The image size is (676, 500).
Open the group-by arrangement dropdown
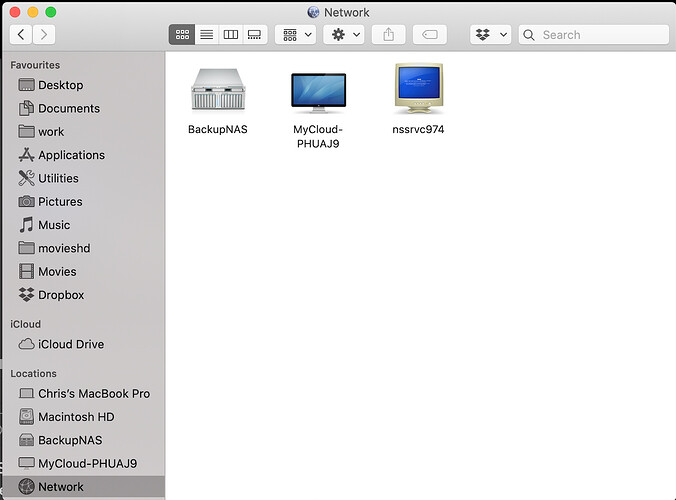point(297,34)
